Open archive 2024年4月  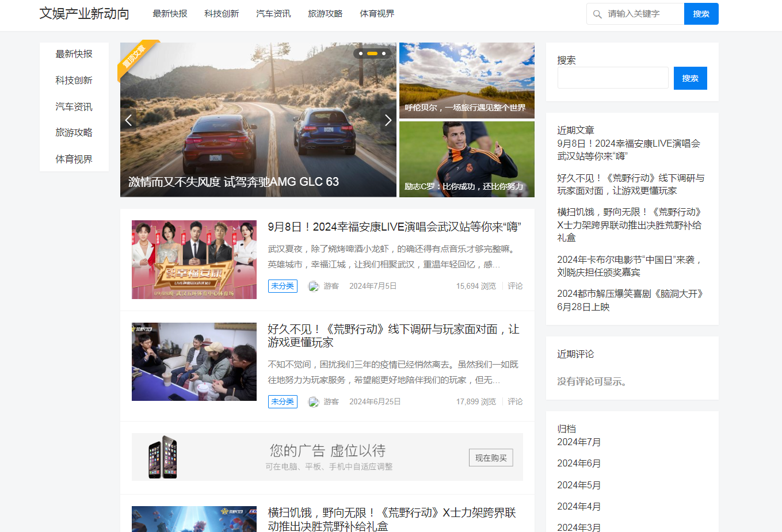coord(579,507)
